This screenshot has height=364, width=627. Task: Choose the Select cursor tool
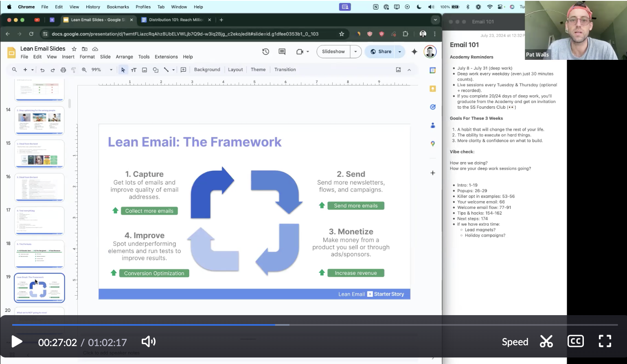point(123,70)
